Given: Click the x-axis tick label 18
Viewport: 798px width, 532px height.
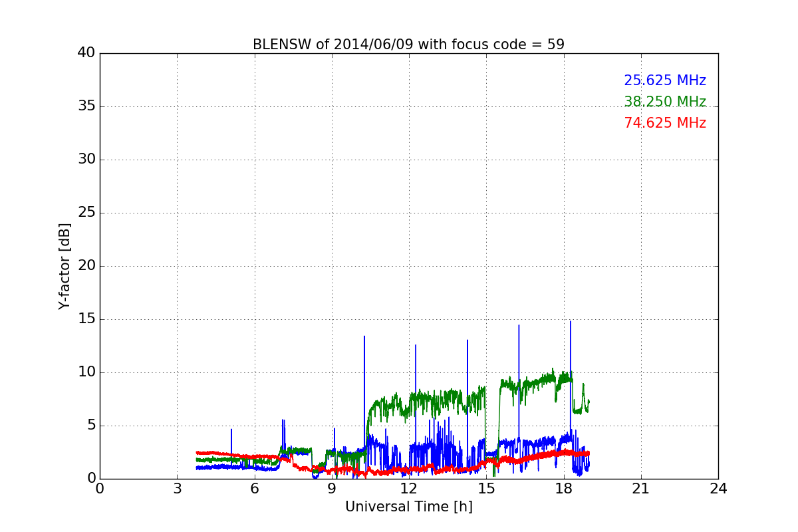Looking at the screenshot, I should pyautogui.click(x=563, y=489).
